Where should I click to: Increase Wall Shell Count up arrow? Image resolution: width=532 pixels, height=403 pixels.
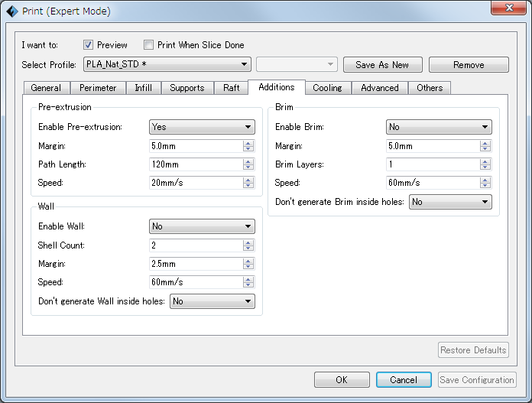coord(248,242)
